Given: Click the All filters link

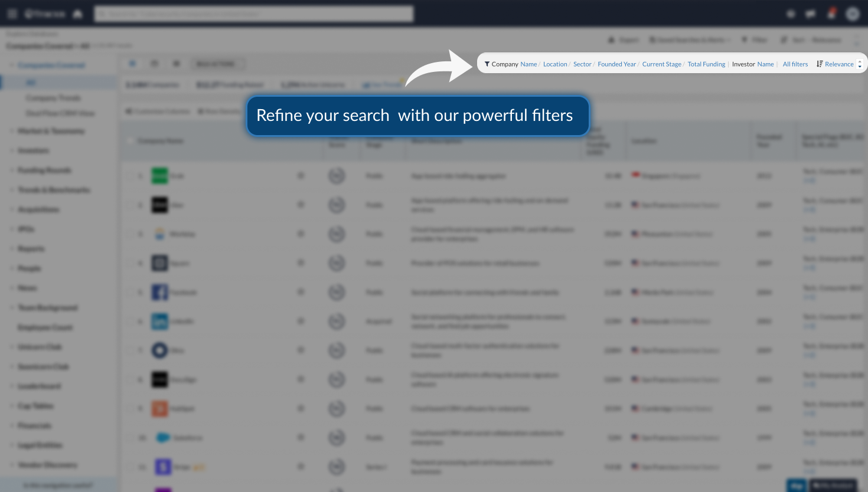Looking at the screenshot, I should [795, 64].
